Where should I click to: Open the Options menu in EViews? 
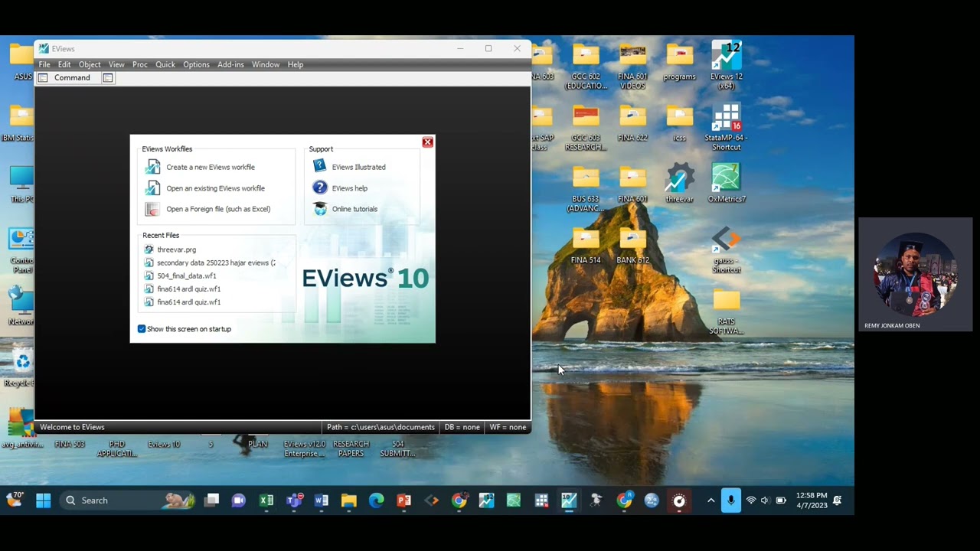pos(196,64)
